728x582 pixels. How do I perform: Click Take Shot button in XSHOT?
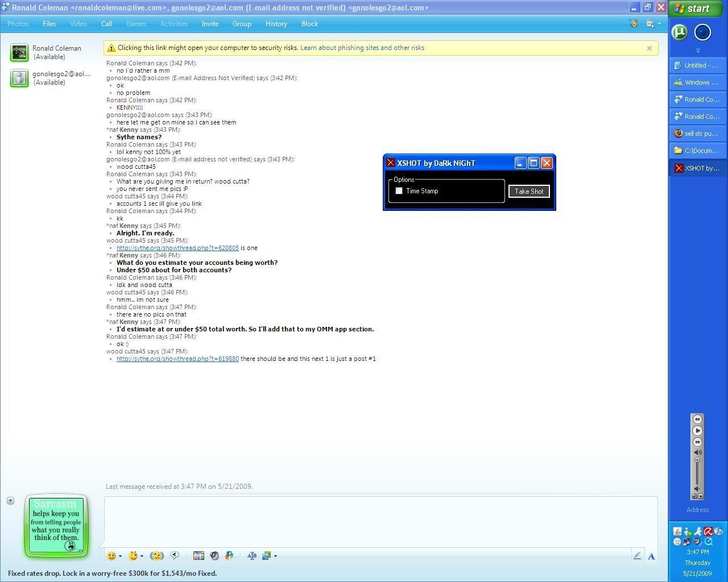[529, 192]
